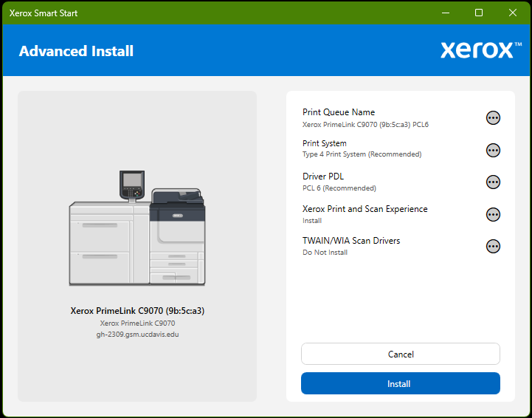Select the Print Queue Name label

tap(339, 112)
